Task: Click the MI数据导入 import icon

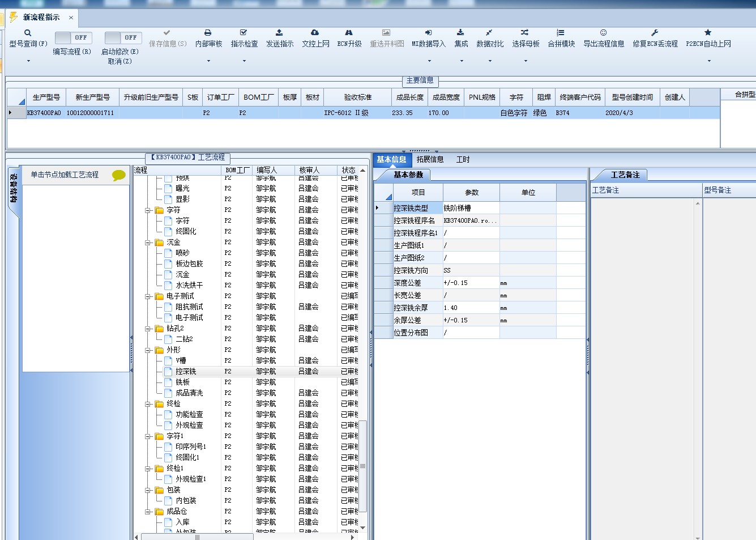Action: pos(428,33)
